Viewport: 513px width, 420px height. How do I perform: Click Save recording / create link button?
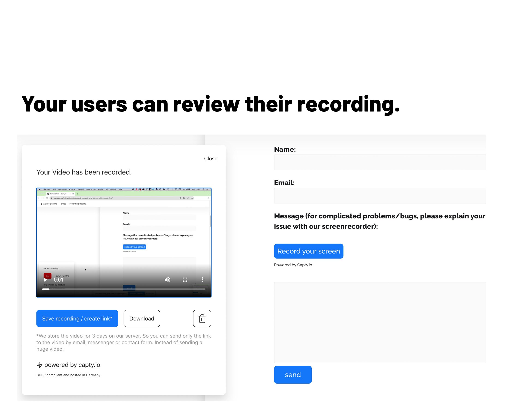coord(77,319)
